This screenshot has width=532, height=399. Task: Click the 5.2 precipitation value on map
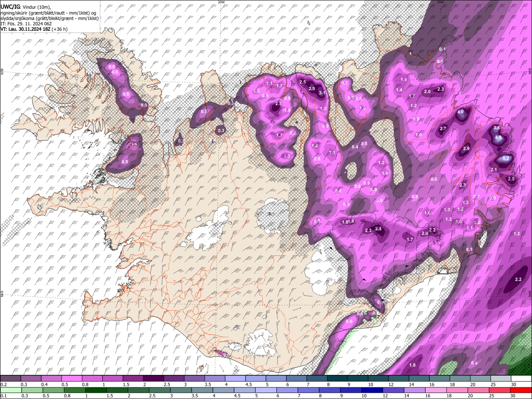click(x=506, y=158)
